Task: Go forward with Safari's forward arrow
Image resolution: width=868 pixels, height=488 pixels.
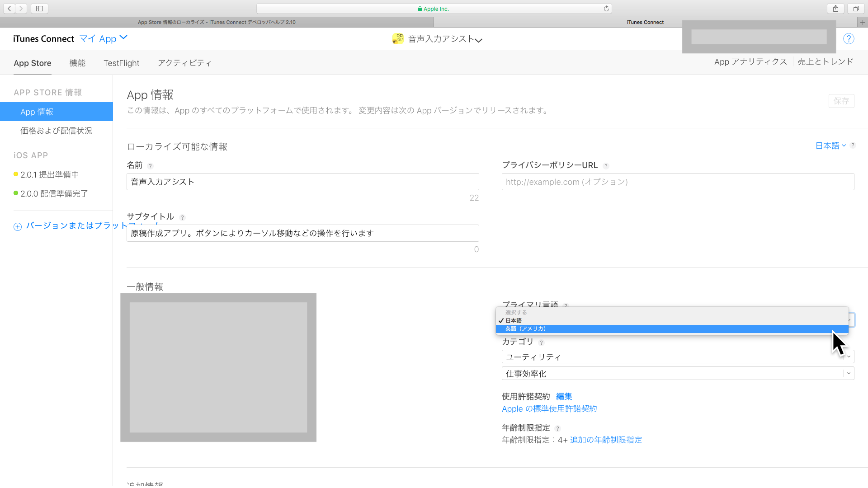Action: click(x=21, y=9)
